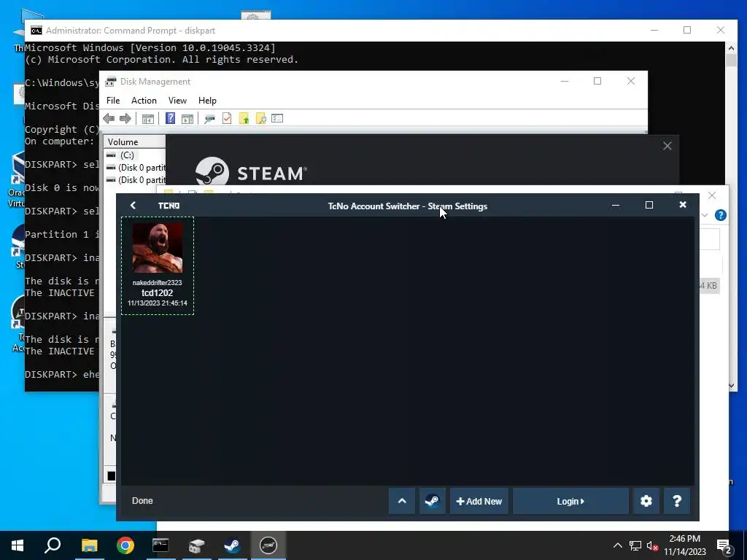Open File Explorer from taskbar
The image size is (747, 560).
coord(89,545)
